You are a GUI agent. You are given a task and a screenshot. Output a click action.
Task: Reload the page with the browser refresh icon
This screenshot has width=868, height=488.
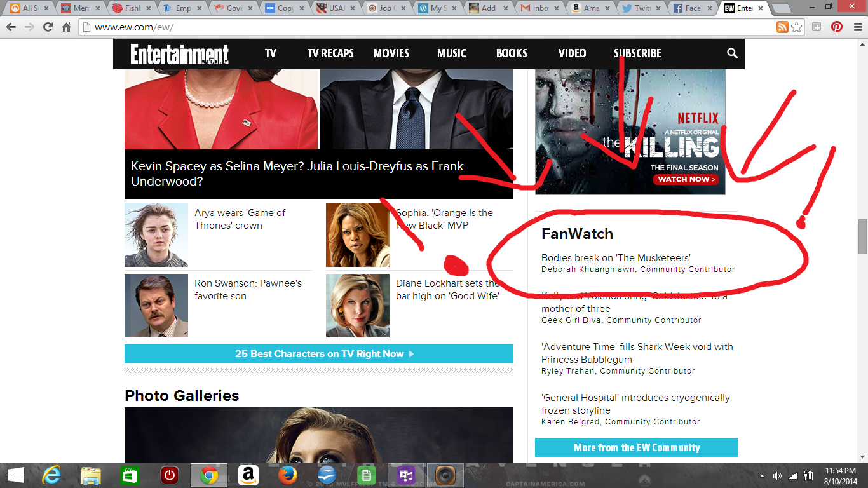pos(48,27)
